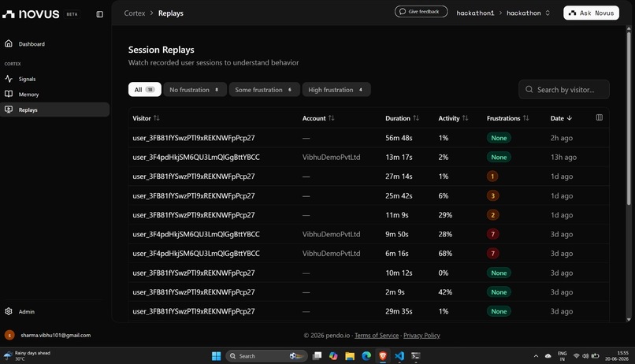
Task: Click None badge on 10m 12s row
Action: (499, 273)
